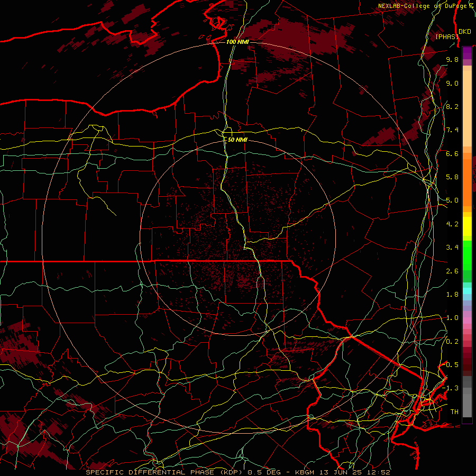Click the Specific Differential Phase caption at bottom
Screen dimensions: 476x476
pos(238,472)
